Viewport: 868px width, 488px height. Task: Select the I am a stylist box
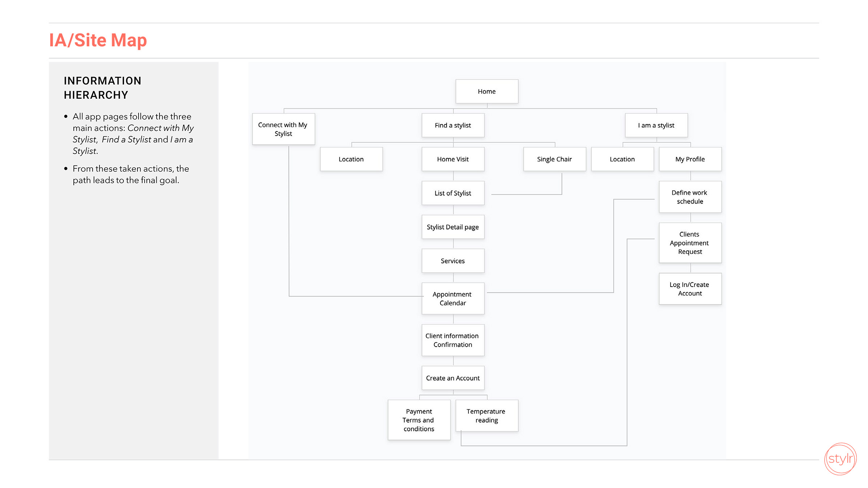tap(656, 125)
